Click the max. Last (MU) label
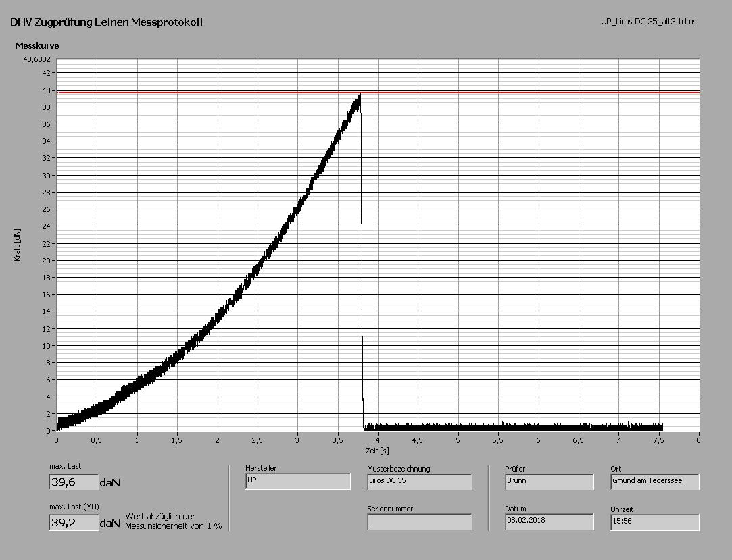This screenshot has width=732, height=560. (x=74, y=507)
